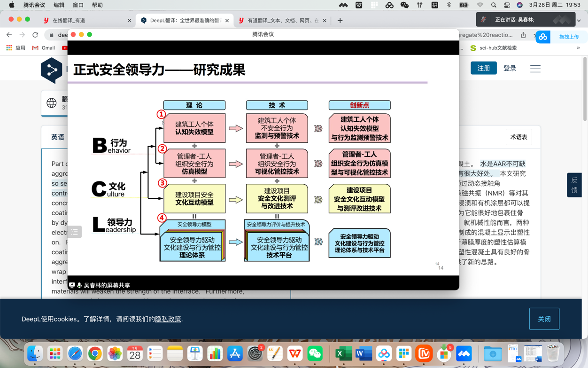This screenshot has width=588, height=368.
Task: Toggle the muted microphone in speaker bar
Action: [x=483, y=20]
